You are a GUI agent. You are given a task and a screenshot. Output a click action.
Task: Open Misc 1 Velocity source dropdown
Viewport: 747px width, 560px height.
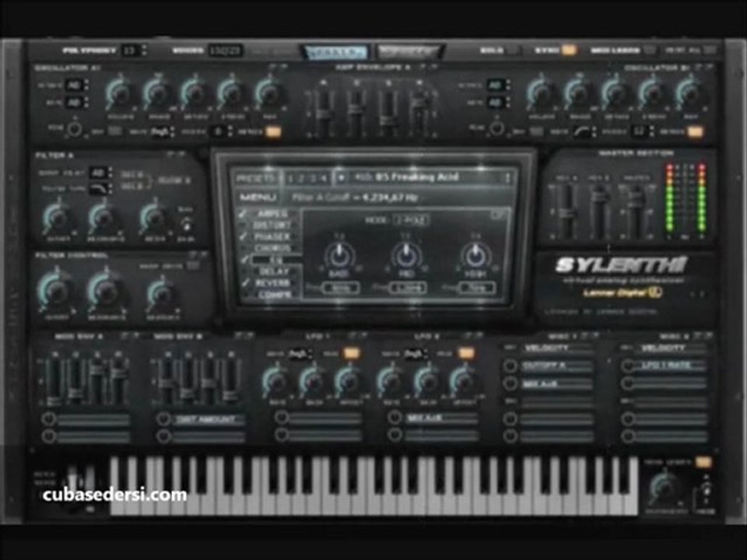(559, 348)
